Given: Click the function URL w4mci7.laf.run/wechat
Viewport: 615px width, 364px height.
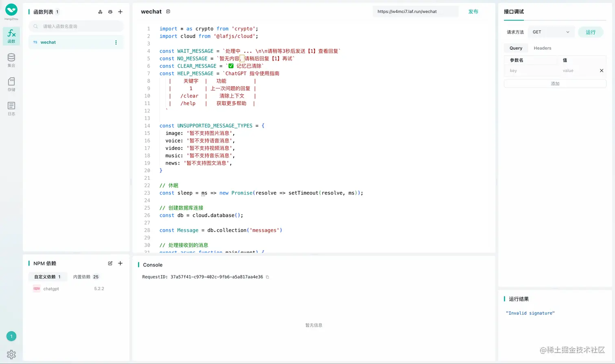Looking at the screenshot, I should 407,11.
